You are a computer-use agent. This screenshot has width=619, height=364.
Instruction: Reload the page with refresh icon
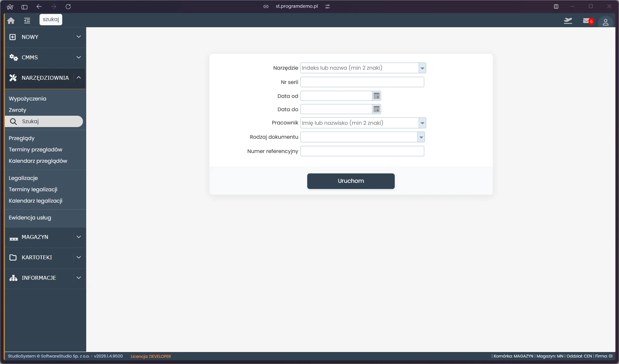click(68, 6)
